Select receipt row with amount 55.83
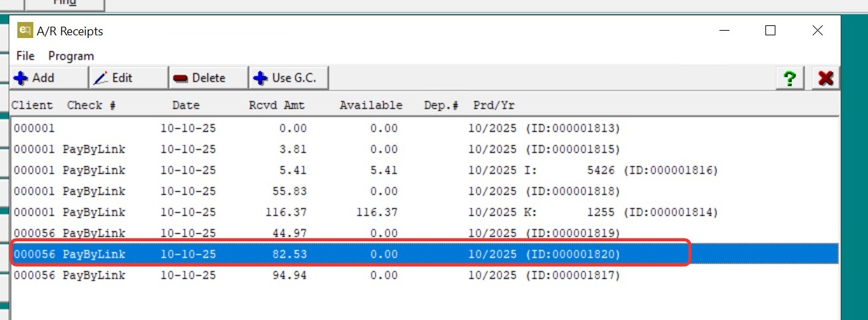 tap(425, 191)
